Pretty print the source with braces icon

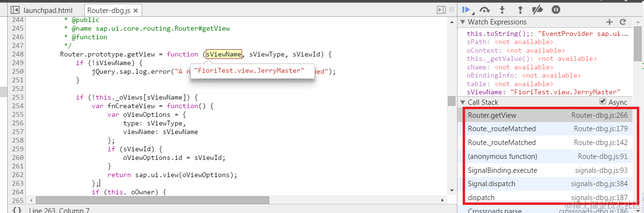pyautogui.click(x=17, y=210)
